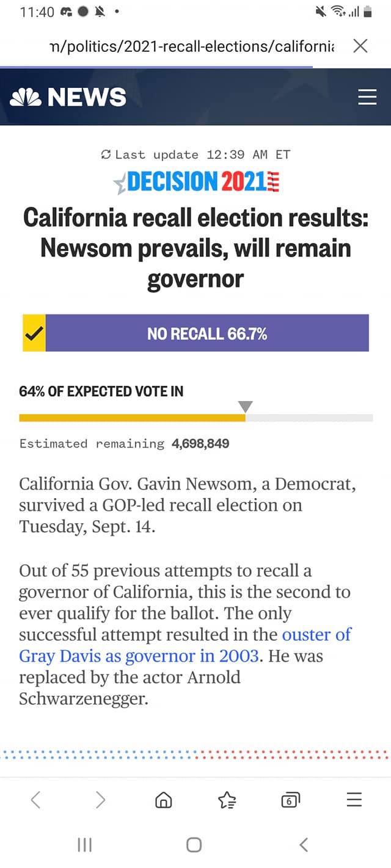This screenshot has height=868, width=391.
Task: Tap the yellow checkmark winner box
Action: click(x=34, y=333)
